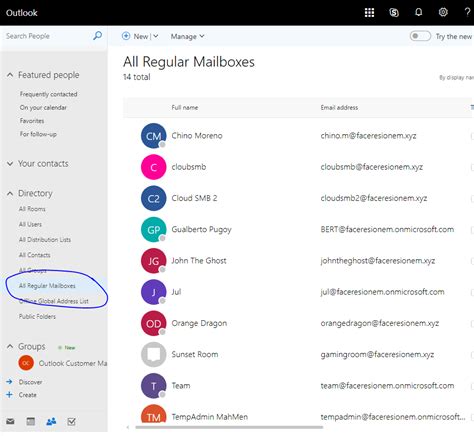Screen dimensions: 474x436
Task: Click Cloud SMB 2's C2 avatar
Action: tap(153, 198)
